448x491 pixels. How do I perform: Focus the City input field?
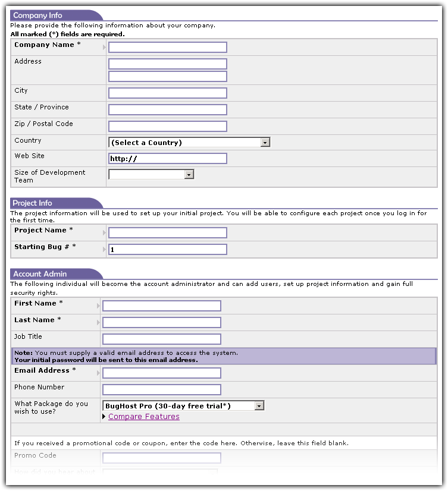167,93
